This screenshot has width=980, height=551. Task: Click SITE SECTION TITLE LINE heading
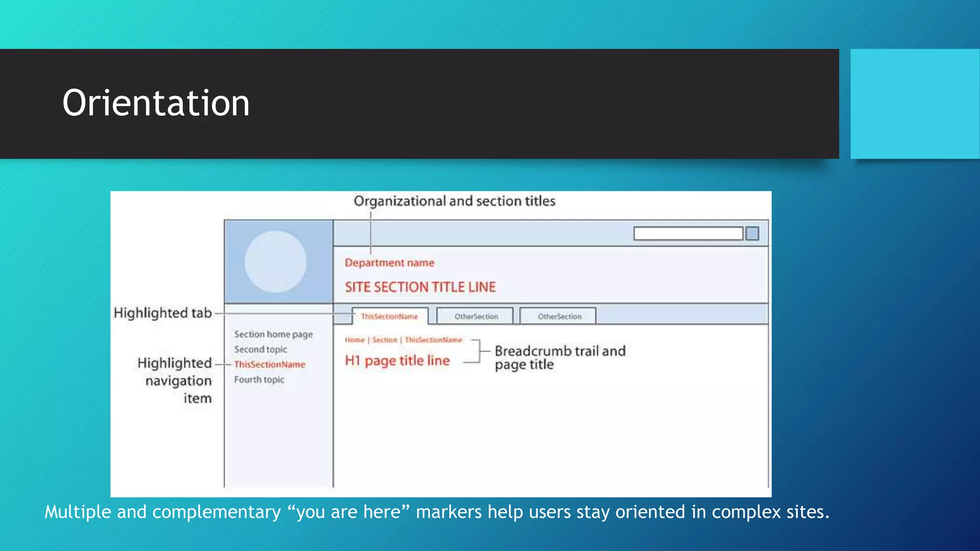[x=420, y=287]
